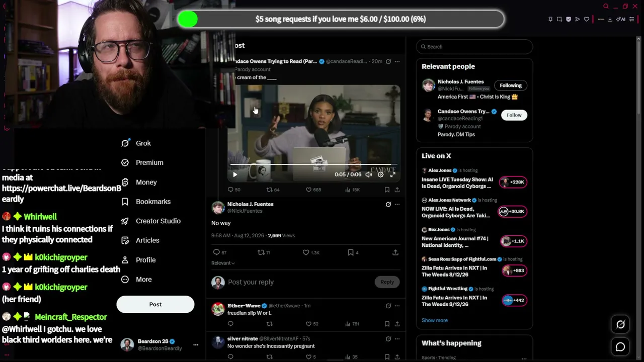Open Nicholas J. Fuentes post author name
This screenshot has height=362, width=644.
[250, 204]
